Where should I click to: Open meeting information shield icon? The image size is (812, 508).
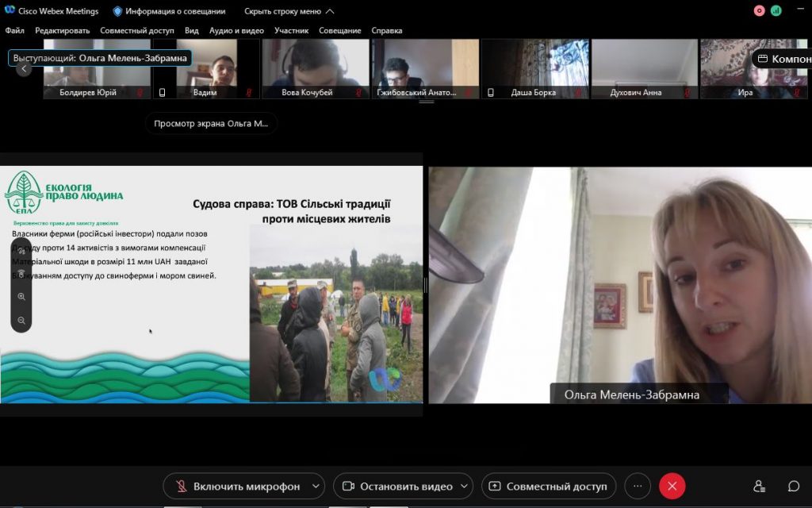point(117,11)
